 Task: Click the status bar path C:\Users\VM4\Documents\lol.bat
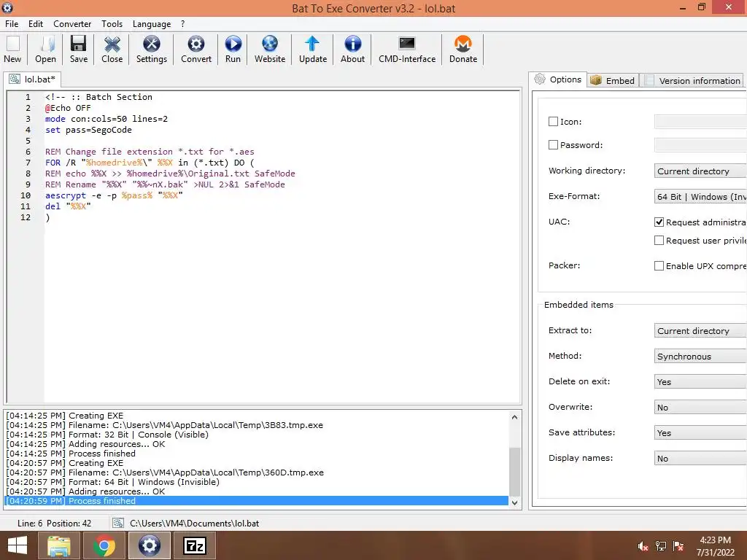[x=194, y=524]
